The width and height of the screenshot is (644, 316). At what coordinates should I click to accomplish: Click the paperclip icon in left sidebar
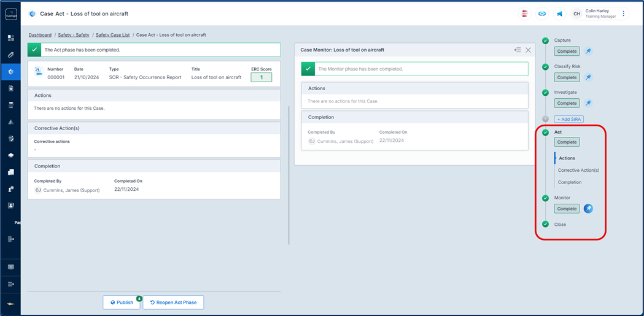pyautogui.click(x=10, y=55)
